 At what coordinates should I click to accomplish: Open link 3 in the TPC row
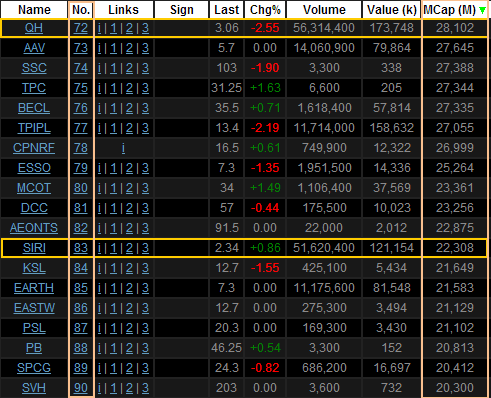point(145,88)
